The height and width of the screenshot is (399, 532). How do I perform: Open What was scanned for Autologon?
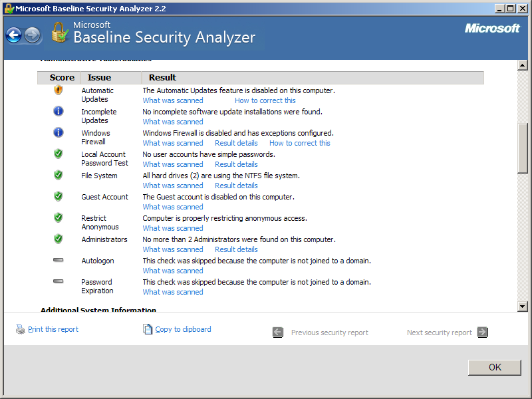pyautogui.click(x=173, y=271)
